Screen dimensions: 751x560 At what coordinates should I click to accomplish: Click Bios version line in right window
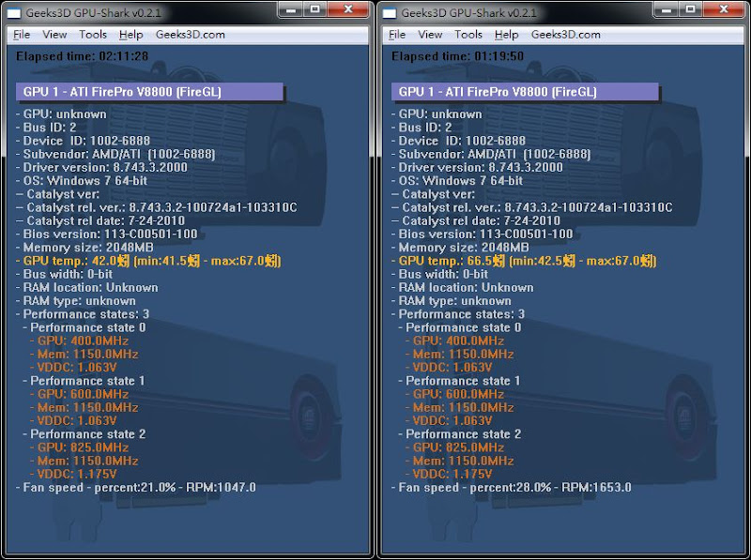[482, 235]
